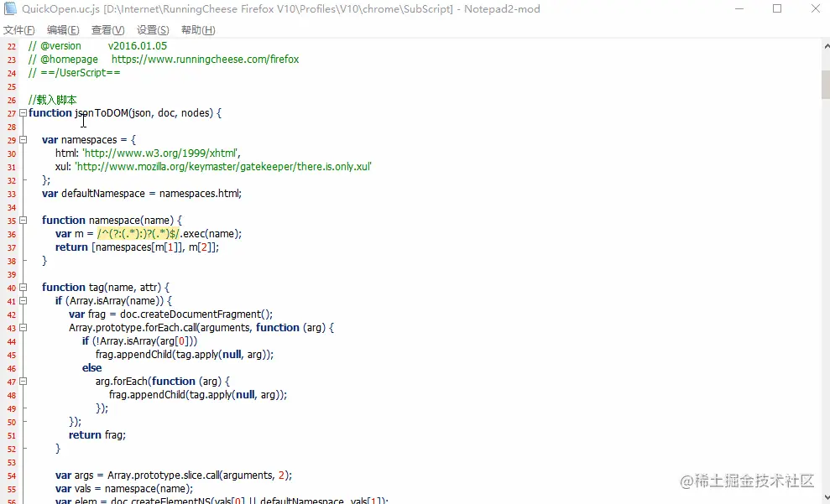
Task: Click line number 54 in the margin
Action: [12, 476]
